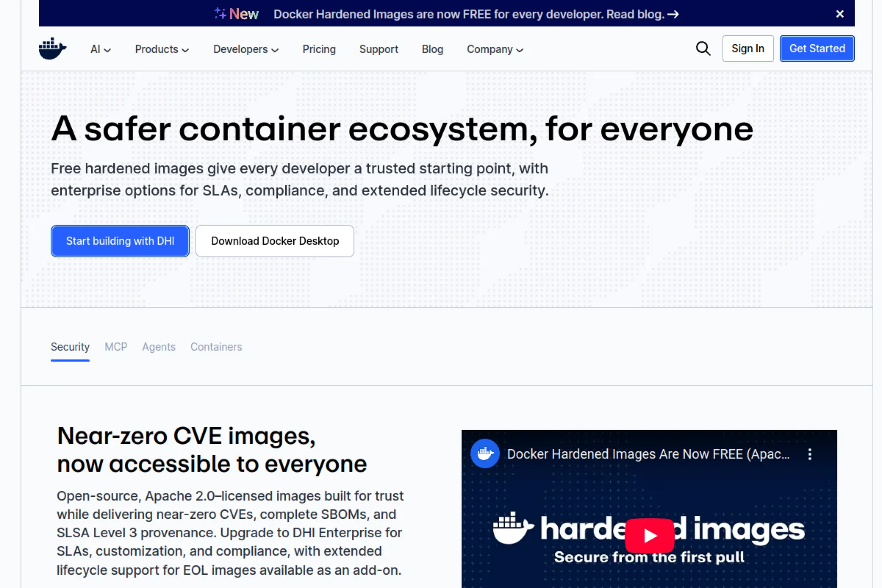Play the hardened images YouTube video
882x588 pixels.
(649, 536)
